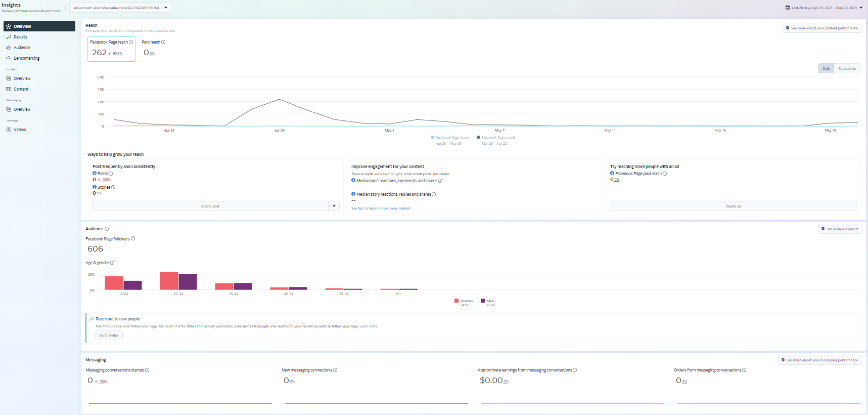Click the calendar icon in the date range selector
This screenshot has height=415, width=868.
pyautogui.click(x=788, y=8)
